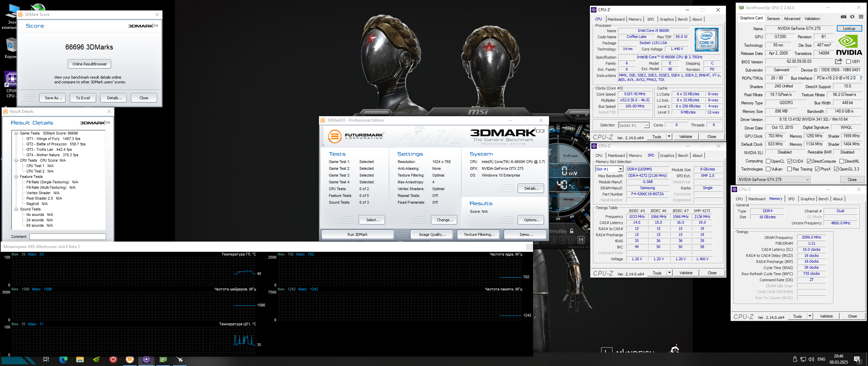Switch to MSI Afterburner jet taskbar icon
Viewport: 868px width, 366px height.
180,359
